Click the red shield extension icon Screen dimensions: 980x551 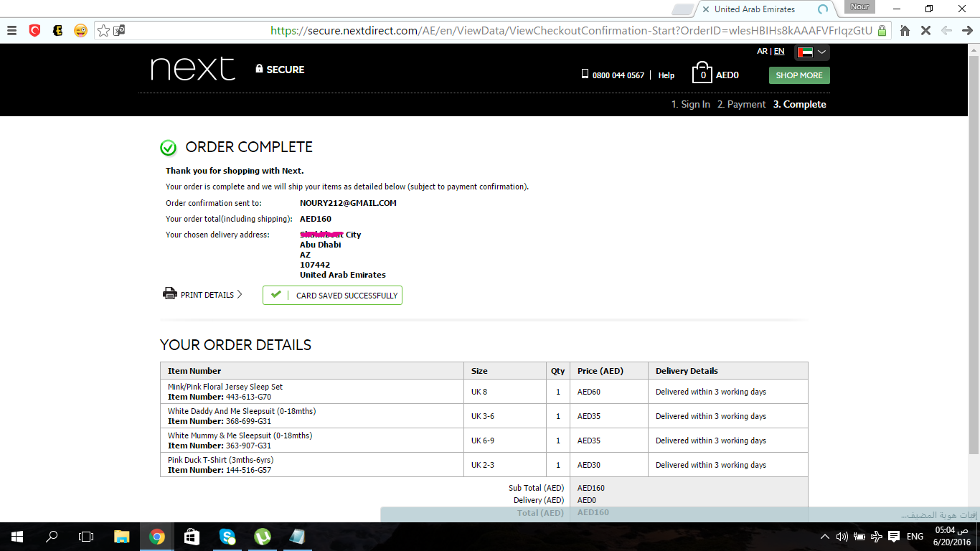coord(34,30)
